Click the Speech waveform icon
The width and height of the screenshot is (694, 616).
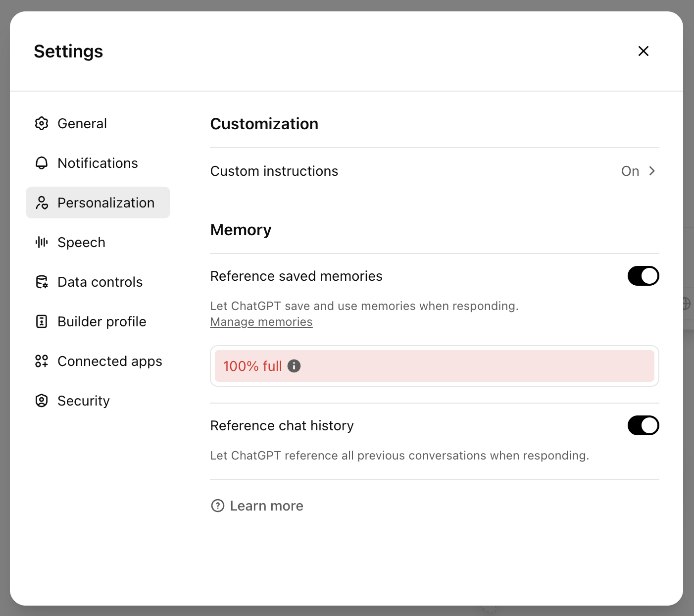click(x=42, y=242)
